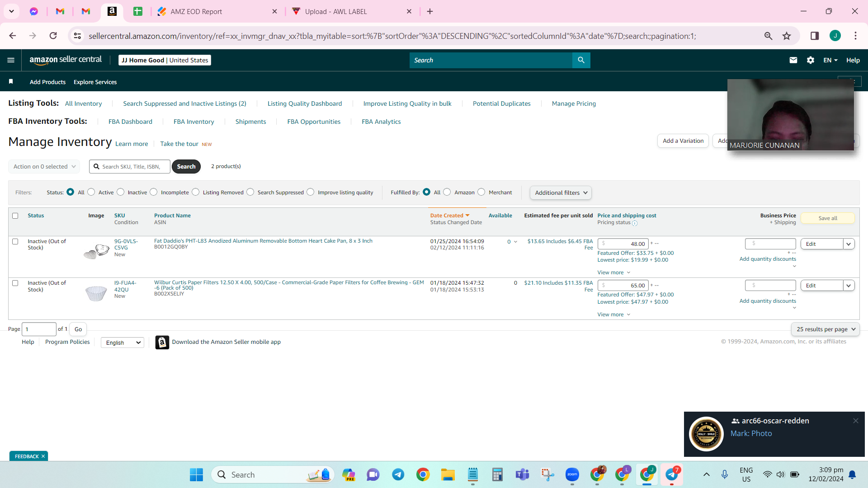Viewport: 868px width, 488px height.
Task: Open Windows Start menu
Action: click(x=196, y=474)
